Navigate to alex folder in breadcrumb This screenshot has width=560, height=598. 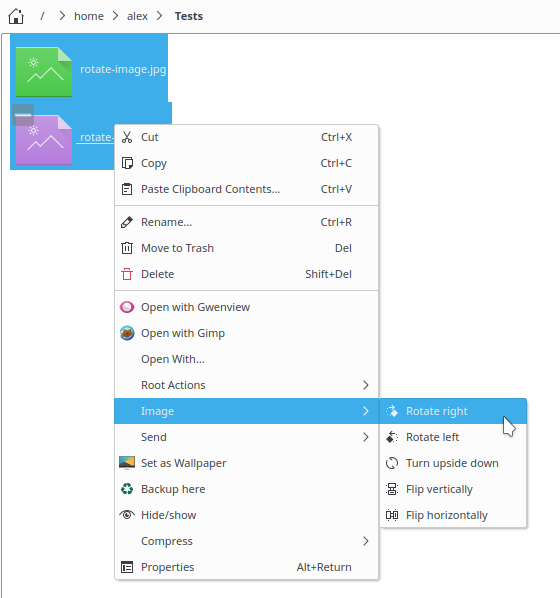137,16
